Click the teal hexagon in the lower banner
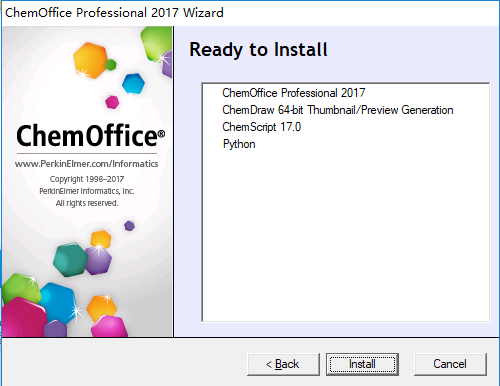Screen dimensions: 500x386 click(x=70, y=260)
